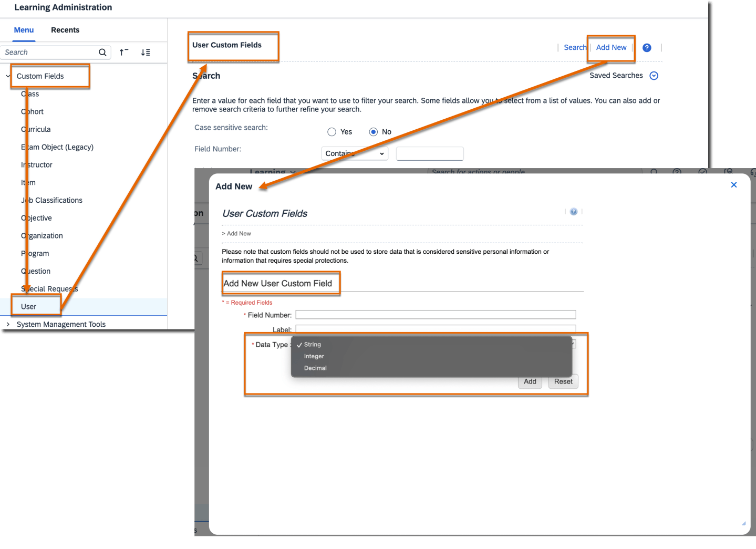This screenshot has width=756, height=549.
Task: Open help via the question mark icon
Action: (647, 47)
